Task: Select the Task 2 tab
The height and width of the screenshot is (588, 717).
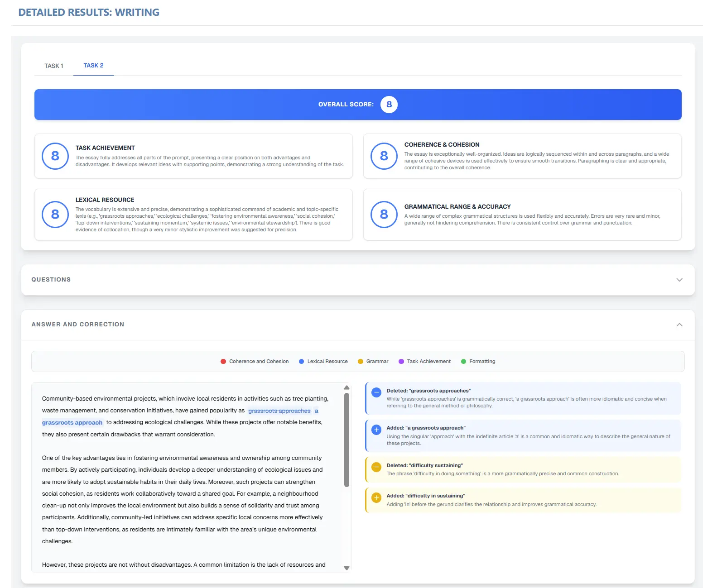Action: click(x=93, y=66)
